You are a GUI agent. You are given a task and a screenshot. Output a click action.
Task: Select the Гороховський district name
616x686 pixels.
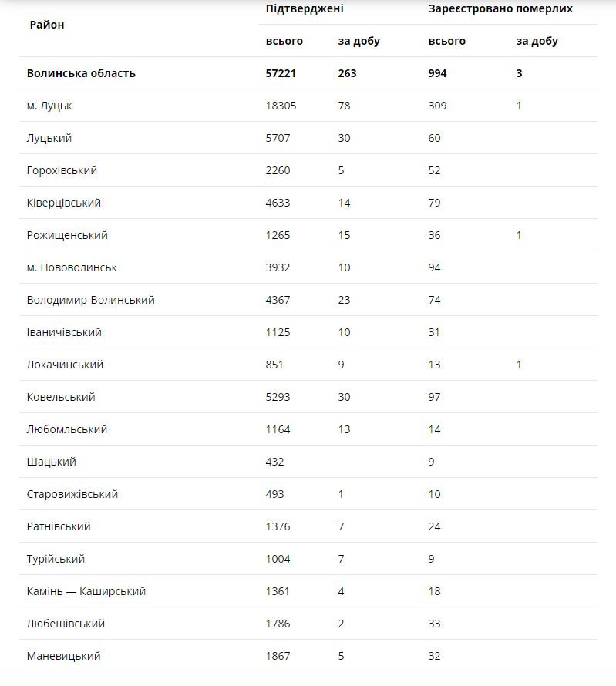tap(62, 170)
